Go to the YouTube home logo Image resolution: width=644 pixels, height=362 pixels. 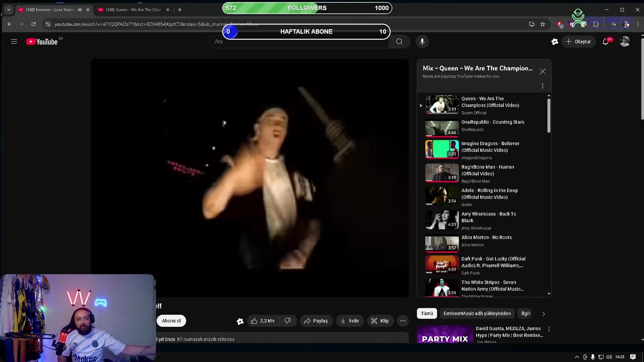point(42,42)
